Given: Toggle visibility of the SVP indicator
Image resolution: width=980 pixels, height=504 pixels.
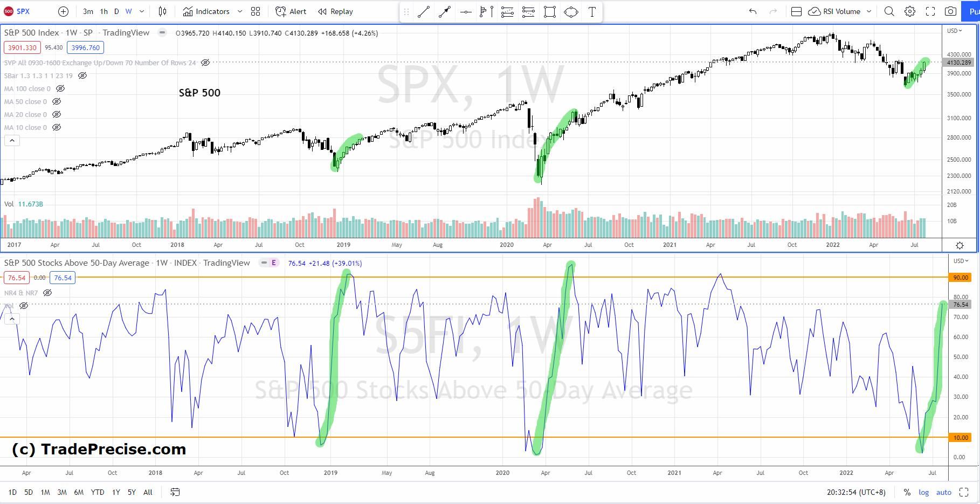Looking at the screenshot, I should [x=205, y=63].
